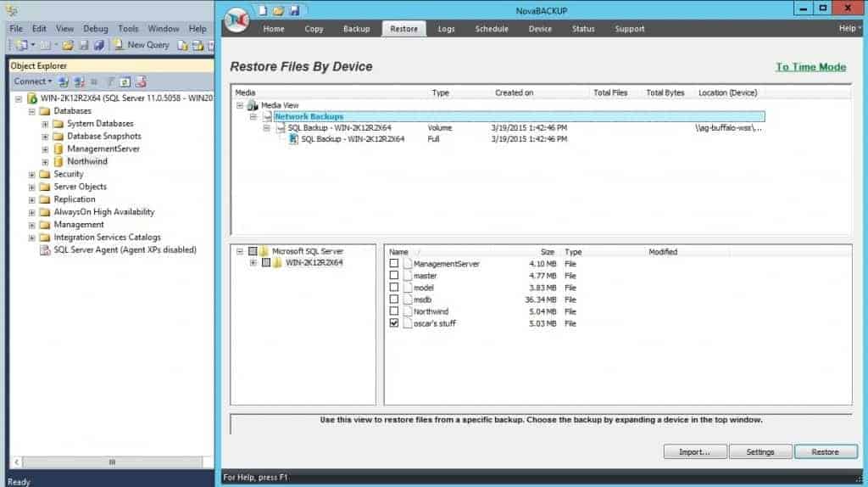Screen dimensions: 868x487
Task: Check the model file checkbox
Action: coord(393,287)
